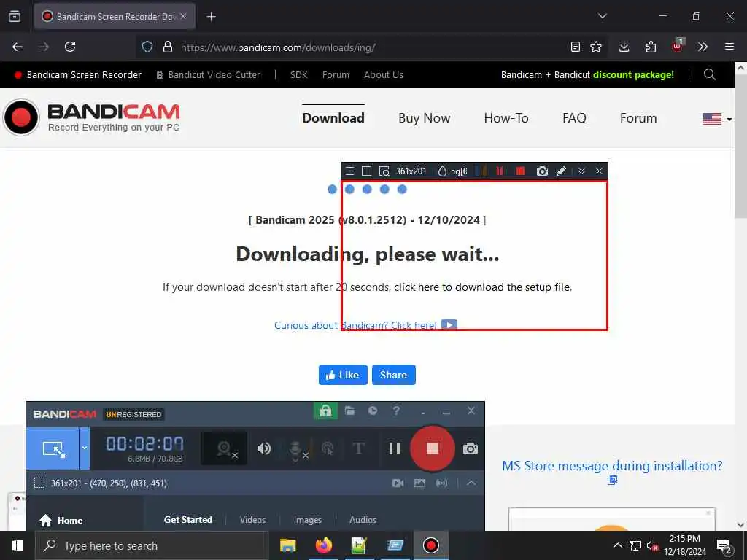
Task: Toggle reader view icon in address bar
Action: 575,47
